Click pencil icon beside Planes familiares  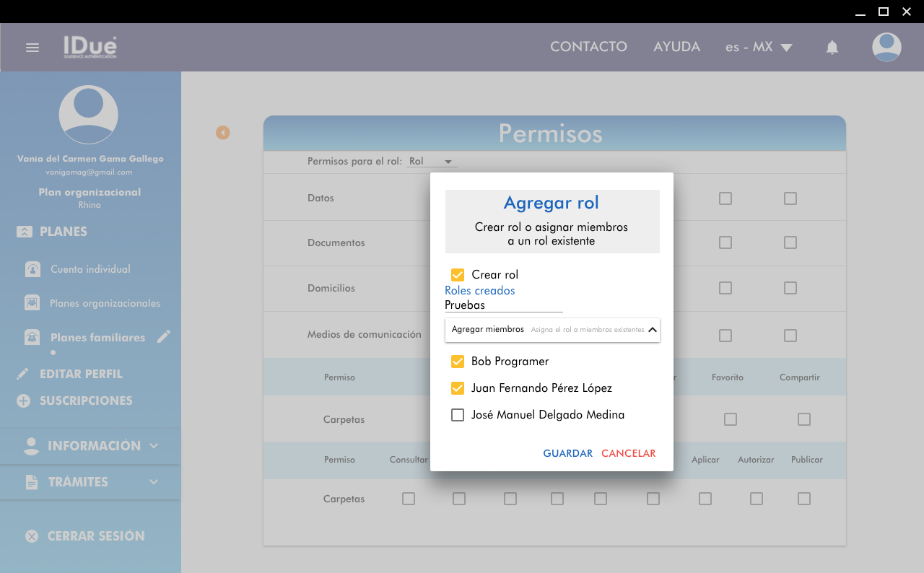click(x=164, y=336)
